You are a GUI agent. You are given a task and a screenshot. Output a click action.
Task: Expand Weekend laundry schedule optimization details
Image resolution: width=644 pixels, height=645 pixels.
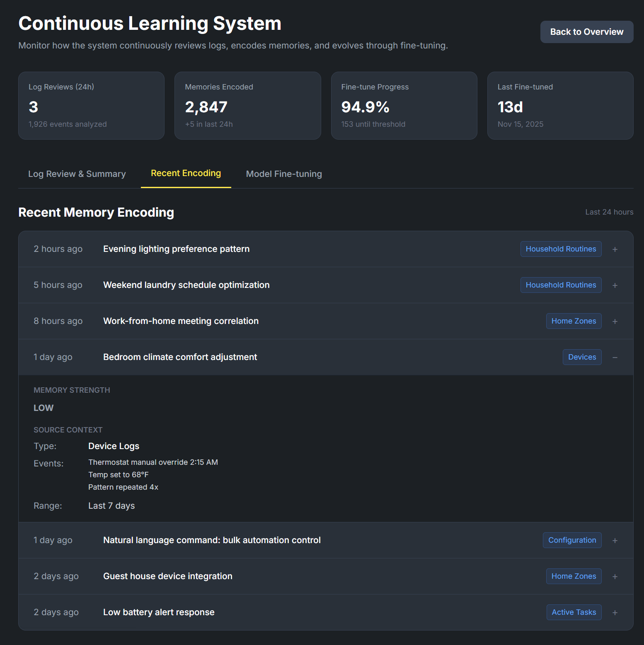615,285
